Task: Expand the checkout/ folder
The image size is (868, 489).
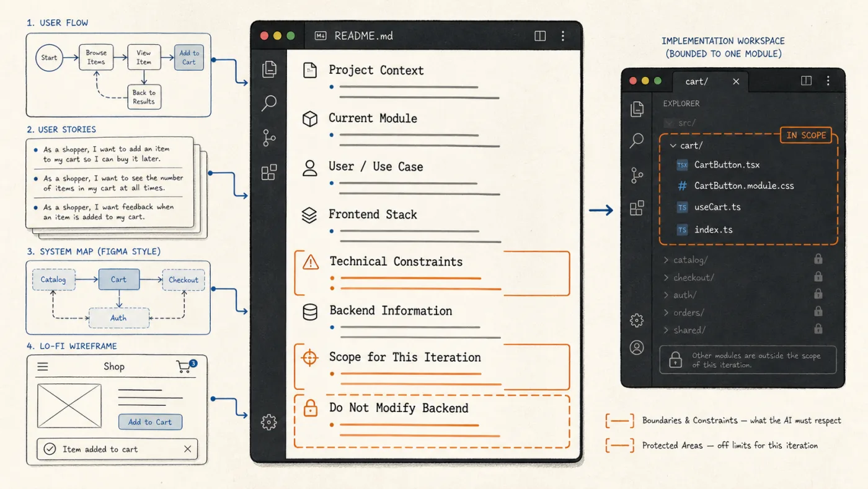Action: (x=666, y=277)
